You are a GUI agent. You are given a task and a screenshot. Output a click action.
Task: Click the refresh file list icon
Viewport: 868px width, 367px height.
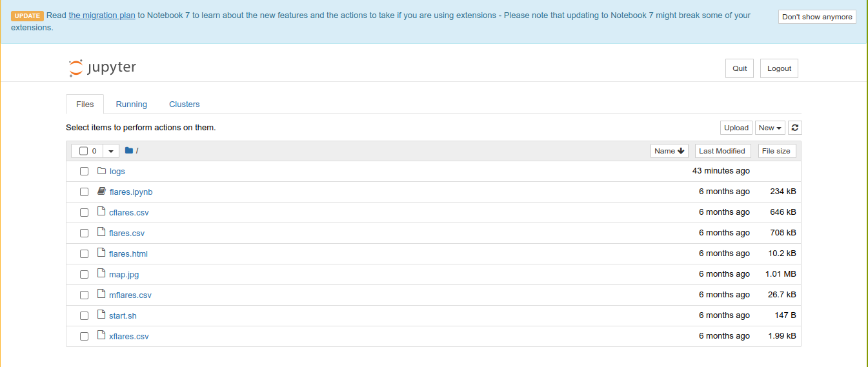pos(795,128)
